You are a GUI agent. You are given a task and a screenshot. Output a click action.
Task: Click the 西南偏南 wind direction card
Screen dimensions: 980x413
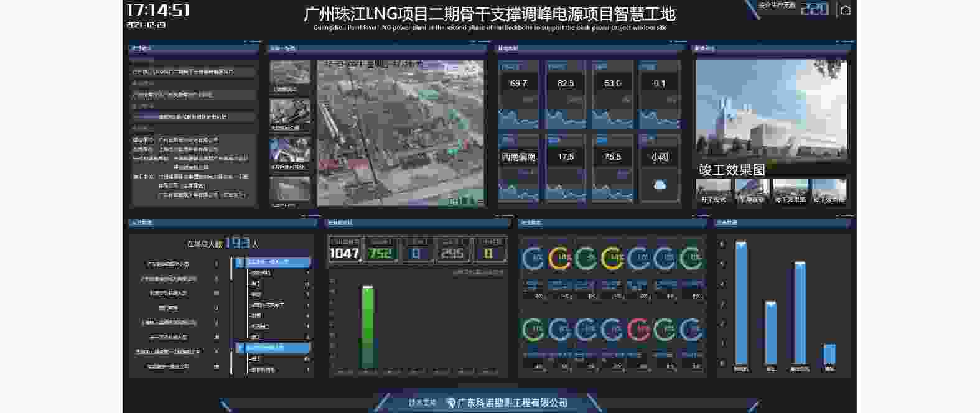click(518, 168)
